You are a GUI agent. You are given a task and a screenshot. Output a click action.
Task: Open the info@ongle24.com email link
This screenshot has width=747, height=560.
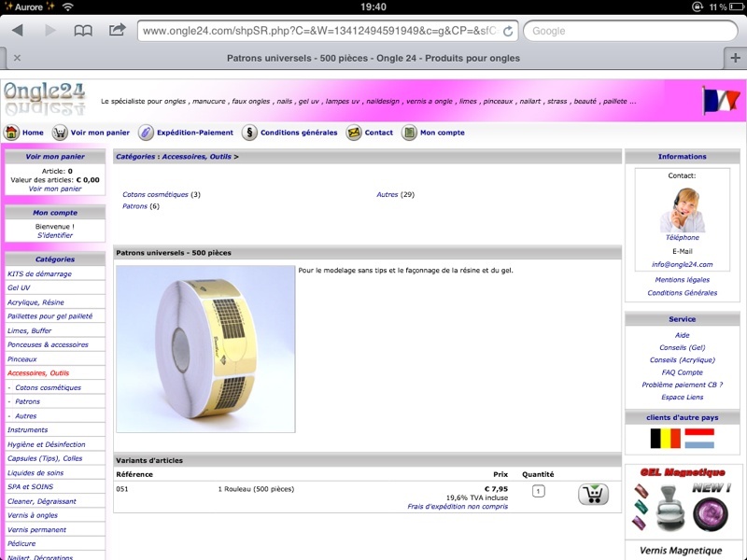pyautogui.click(x=682, y=264)
